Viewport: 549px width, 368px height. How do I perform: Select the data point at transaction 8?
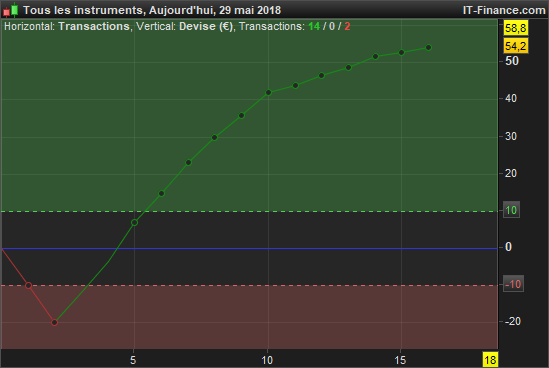(215, 138)
